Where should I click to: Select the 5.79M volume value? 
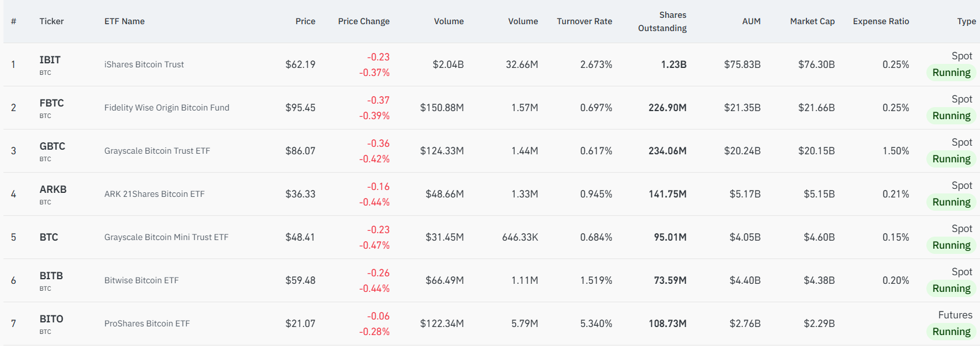point(525,324)
